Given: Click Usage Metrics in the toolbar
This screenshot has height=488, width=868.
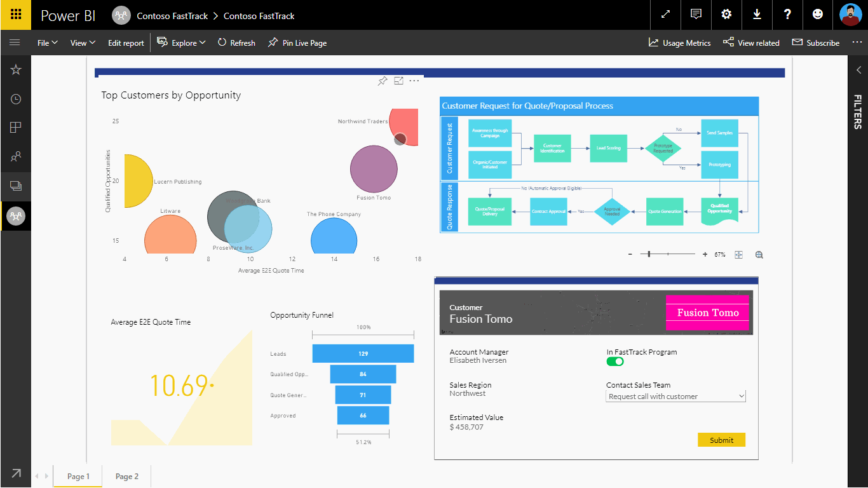Looking at the screenshot, I should click(x=679, y=43).
